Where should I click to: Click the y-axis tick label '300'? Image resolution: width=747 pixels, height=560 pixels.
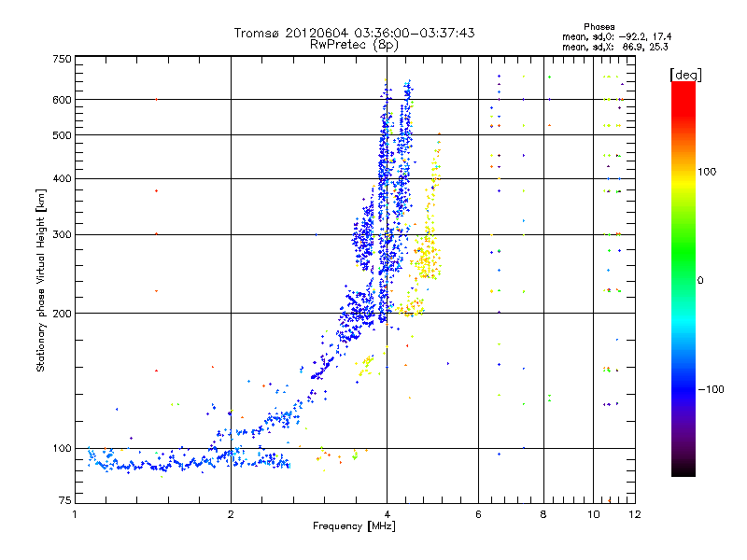(62, 235)
